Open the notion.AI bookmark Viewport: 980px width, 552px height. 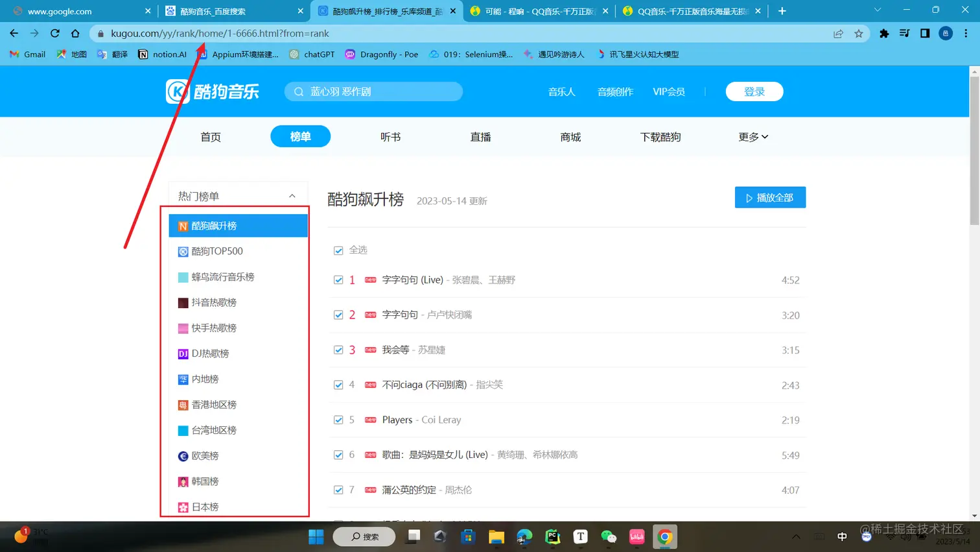coord(162,54)
